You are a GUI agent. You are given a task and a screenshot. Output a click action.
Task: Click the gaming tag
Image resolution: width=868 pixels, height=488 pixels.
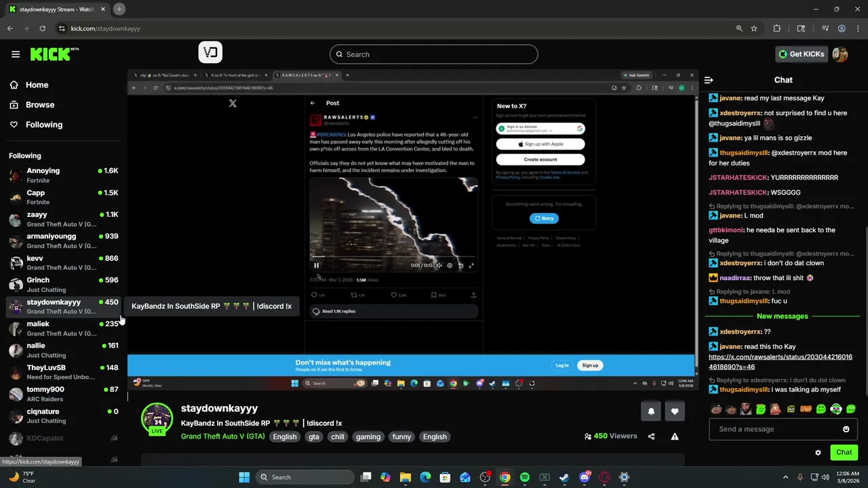[x=368, y=436]
